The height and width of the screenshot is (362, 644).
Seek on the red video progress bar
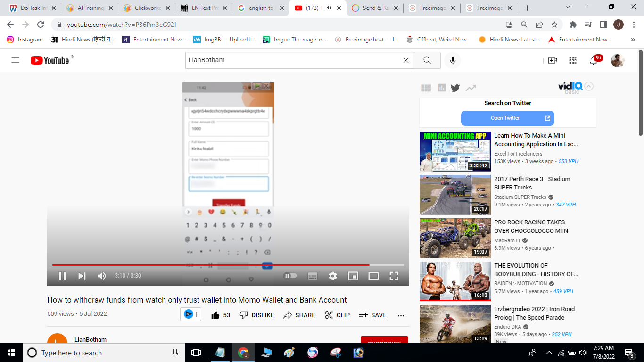228,265
